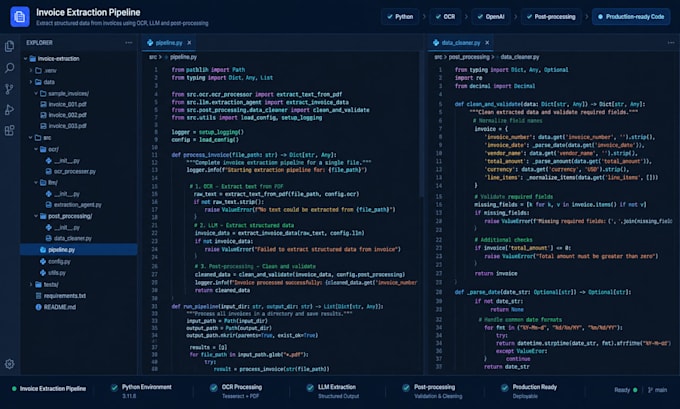Click the main git branch indicator
This screenshot has width=680, height=409.
pyautogui.click(x=657, y=390)
